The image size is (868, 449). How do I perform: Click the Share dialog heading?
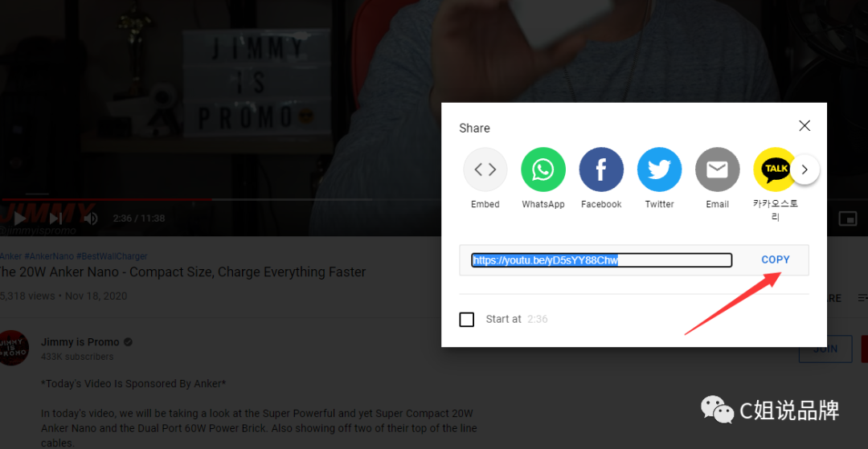[474, 129]
